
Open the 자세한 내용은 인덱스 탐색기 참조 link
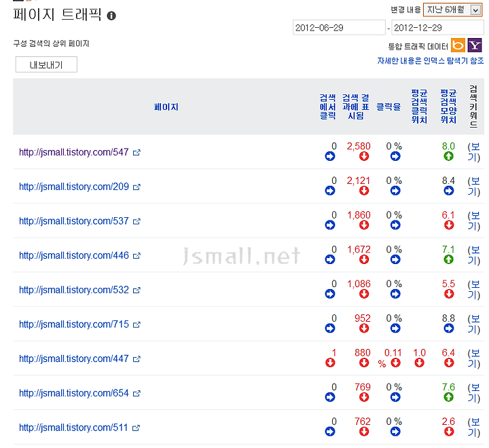(431, 60)
